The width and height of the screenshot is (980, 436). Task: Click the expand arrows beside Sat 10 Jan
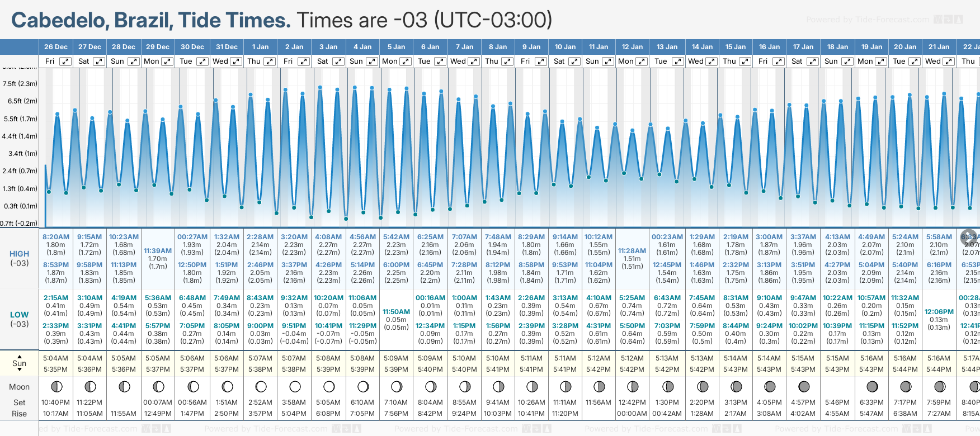point(574,61)
